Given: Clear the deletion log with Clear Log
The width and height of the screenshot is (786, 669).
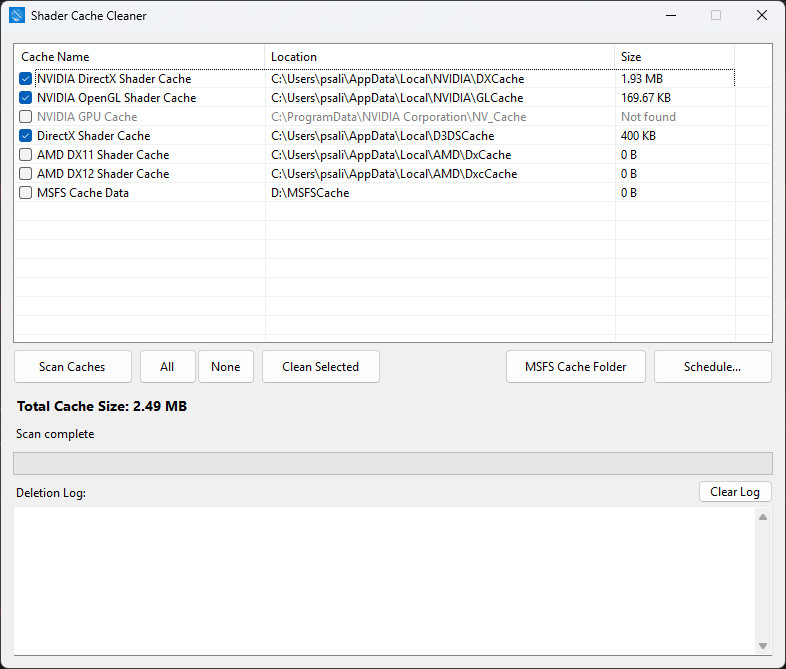Looking at the screenshot, I should point(735,492).
